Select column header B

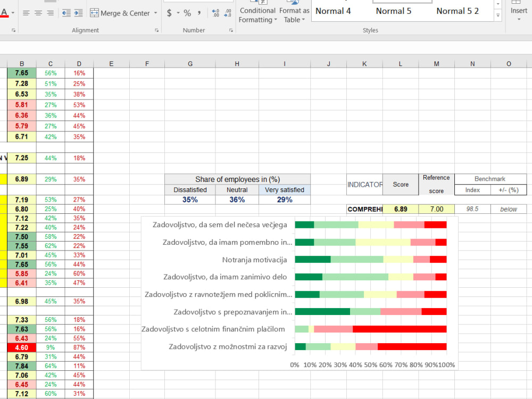(x=21, y=63)
